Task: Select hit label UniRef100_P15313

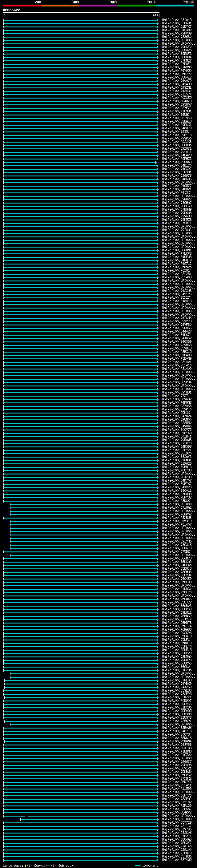Action: 177,521
